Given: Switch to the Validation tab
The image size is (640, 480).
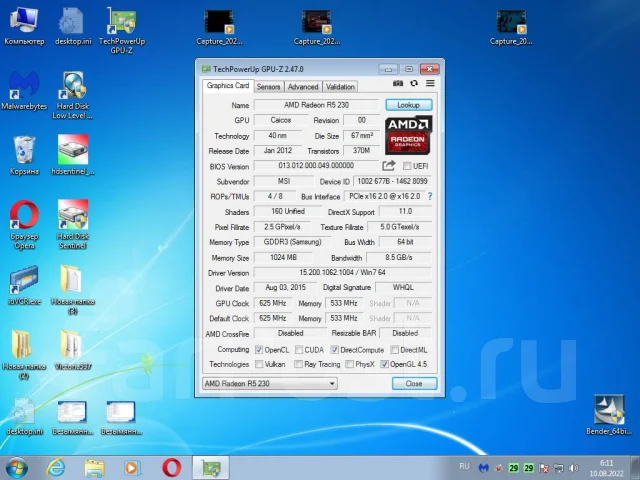Looking at the screenshot, I should point(340,87).
